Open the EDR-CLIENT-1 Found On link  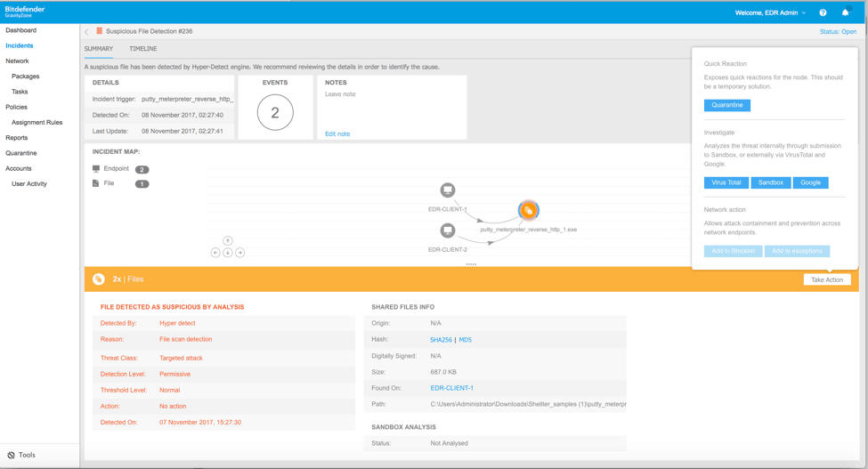point(451,388)
